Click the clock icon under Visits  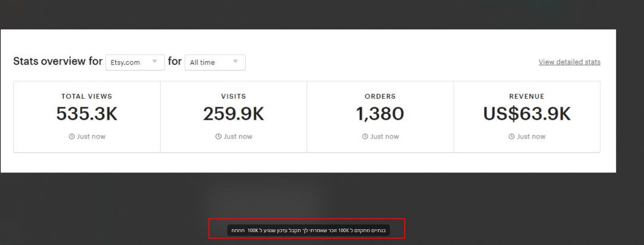point(219,137)
